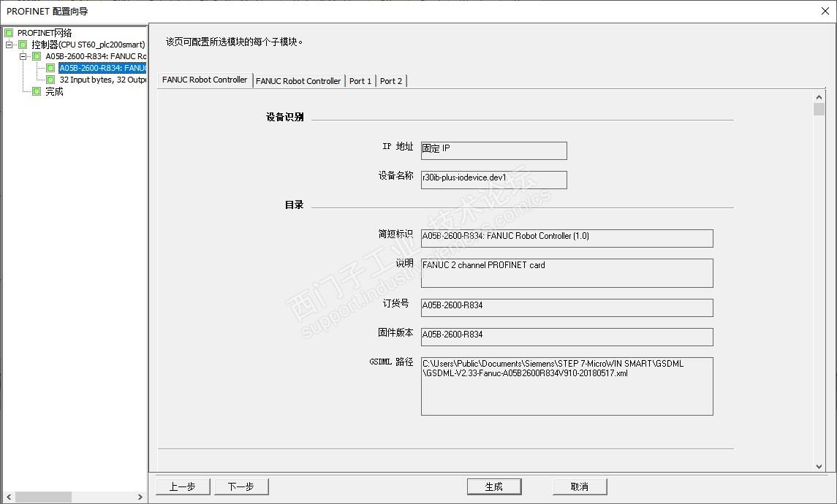Select PROFINET网络 in the tree

[45, 33]
